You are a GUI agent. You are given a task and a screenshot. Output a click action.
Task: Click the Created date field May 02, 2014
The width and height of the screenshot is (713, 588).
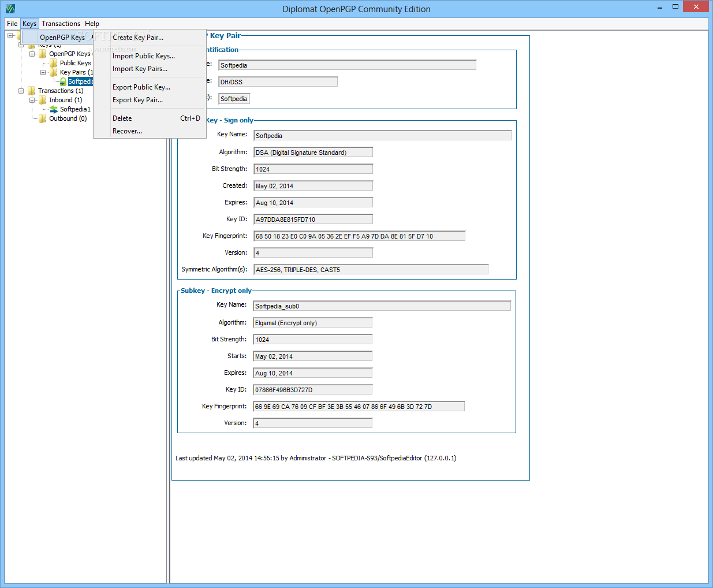point(313,186)
